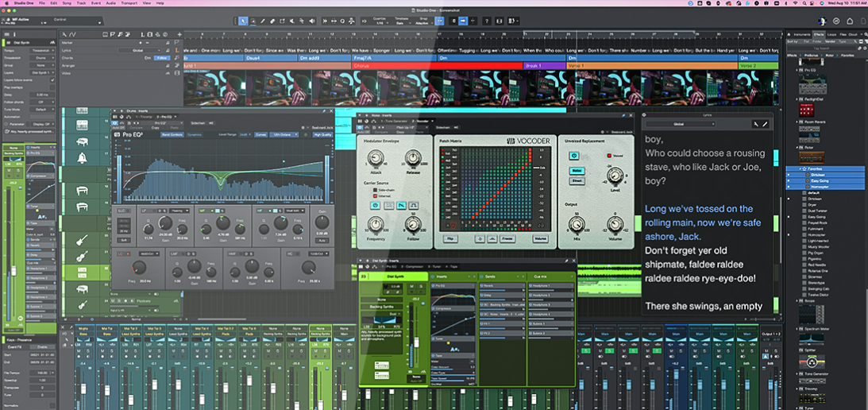Select the Listen speaker tool
Viewport: 868px width, 410px height.
[311, 21]
